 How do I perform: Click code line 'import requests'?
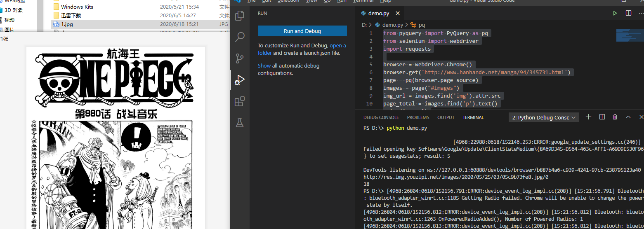(407, 49)
